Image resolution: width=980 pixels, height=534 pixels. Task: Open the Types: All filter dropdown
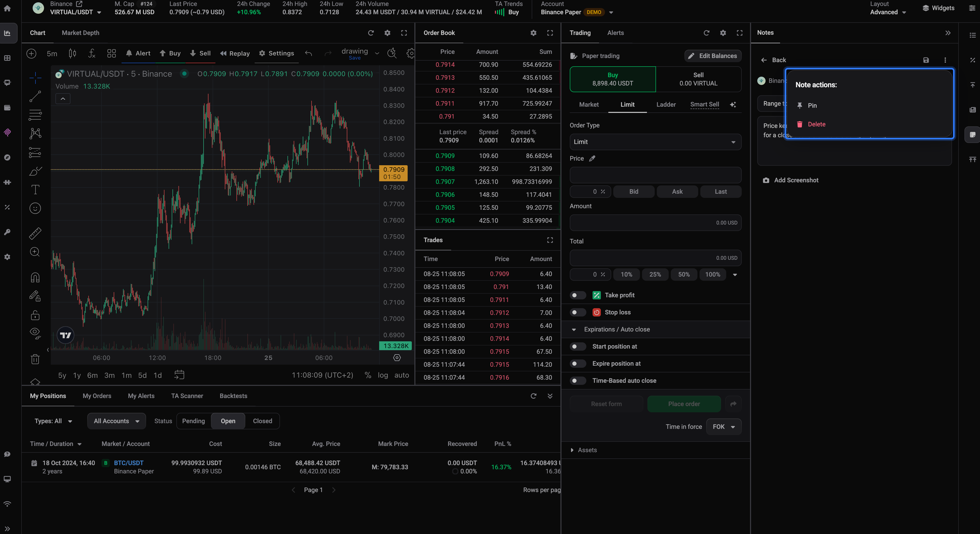(53, 421)
